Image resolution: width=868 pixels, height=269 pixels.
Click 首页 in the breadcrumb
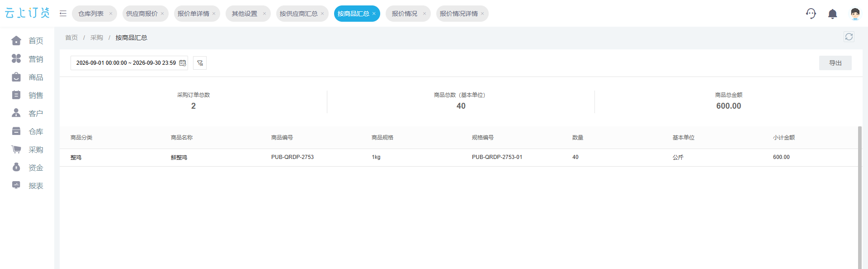(71, 38)
